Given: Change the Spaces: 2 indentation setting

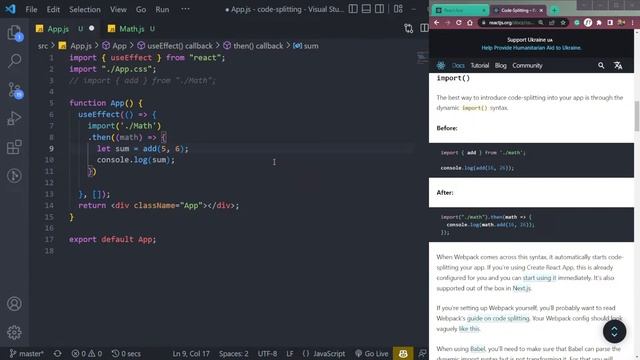Looking at the screenshot, I should pyautogui.click(x=233, y=353).
